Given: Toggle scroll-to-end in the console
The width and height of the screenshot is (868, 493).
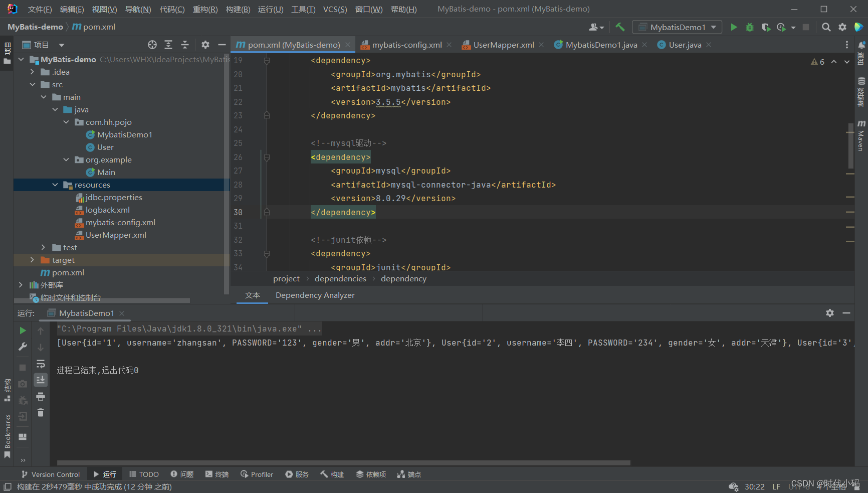Looking at the screenshot, I should click(x=41, y=380).
